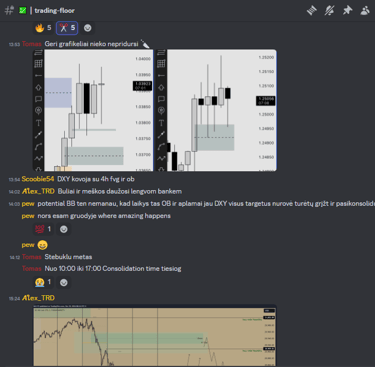Open pew profile from 14:03 message

point(28,204)
